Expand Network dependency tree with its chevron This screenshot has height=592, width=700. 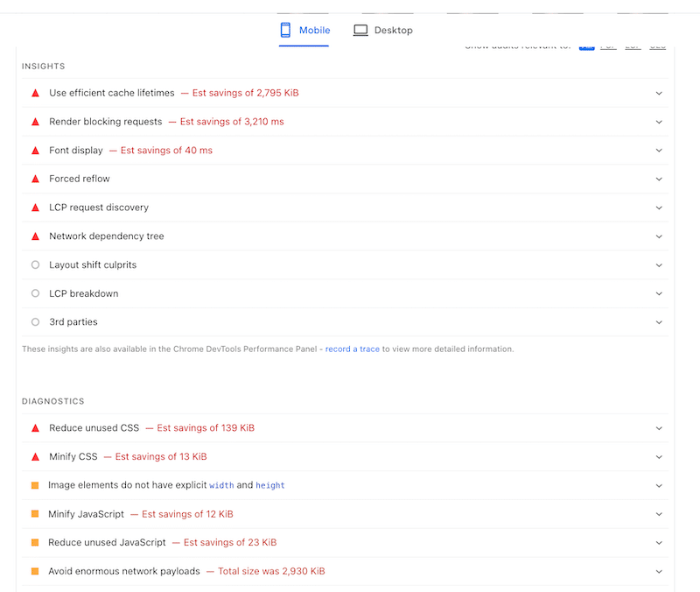point(659,236)
